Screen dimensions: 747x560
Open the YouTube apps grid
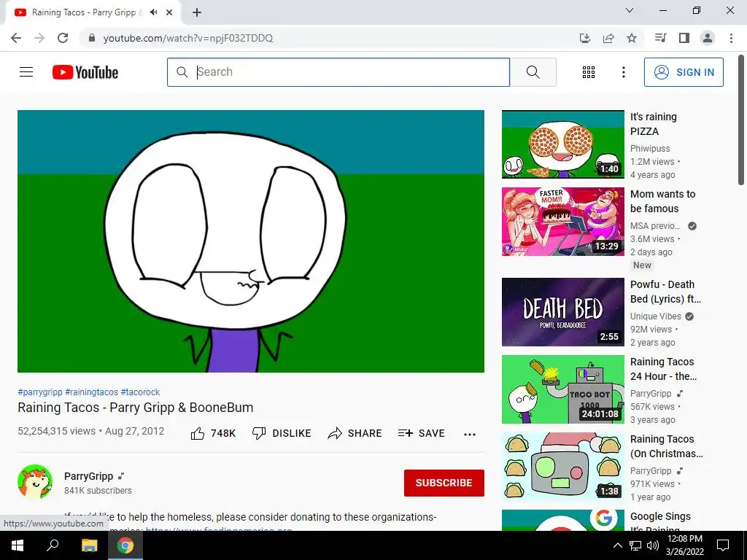tap(589, 72)
